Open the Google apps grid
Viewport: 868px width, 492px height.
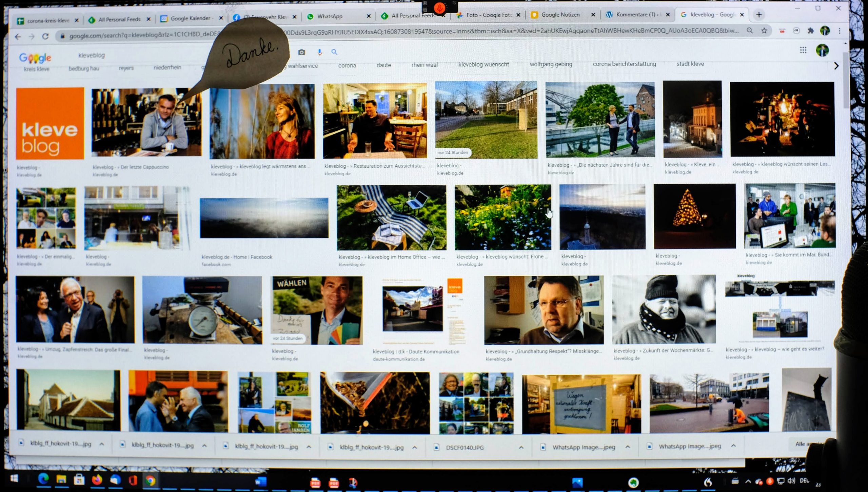(x=803, y=50)
